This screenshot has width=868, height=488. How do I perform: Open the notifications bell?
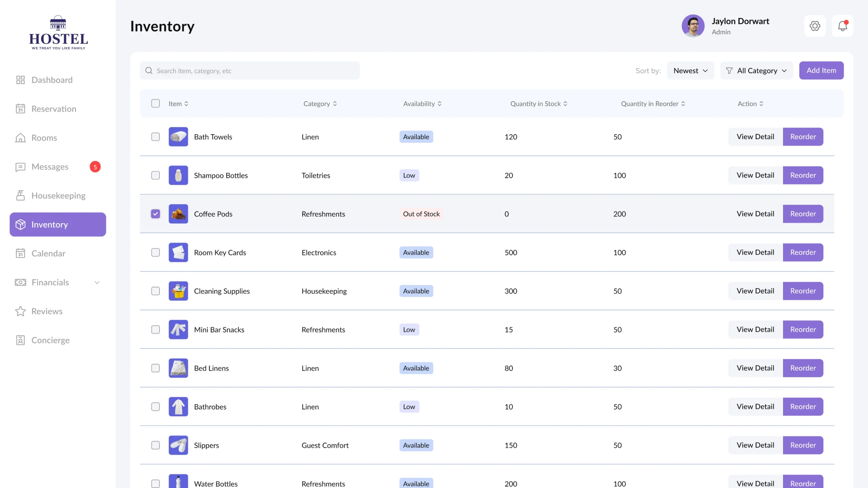pos(843,26)
